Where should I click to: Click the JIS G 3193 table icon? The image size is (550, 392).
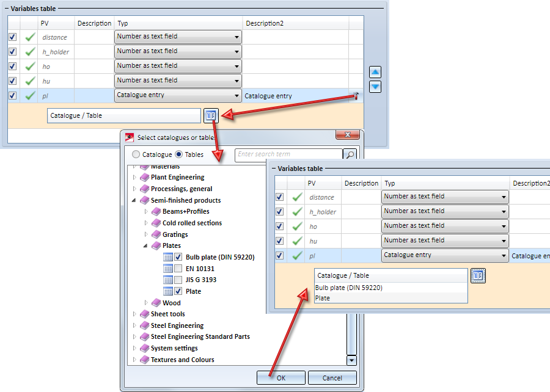pyautogui.click(x=168, y=280)
